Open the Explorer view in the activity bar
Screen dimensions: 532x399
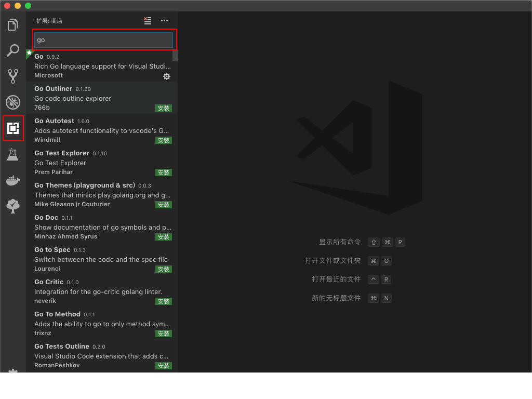(12, 24)
